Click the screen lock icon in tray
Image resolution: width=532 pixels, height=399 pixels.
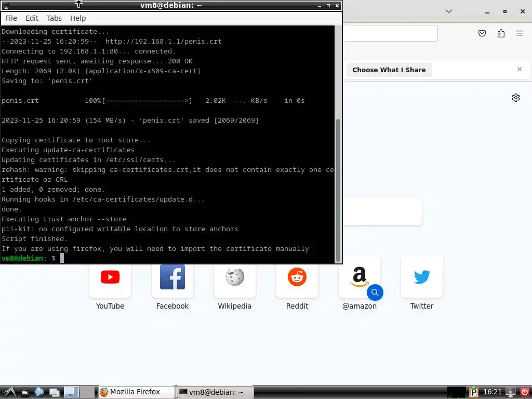click(510, 393)
